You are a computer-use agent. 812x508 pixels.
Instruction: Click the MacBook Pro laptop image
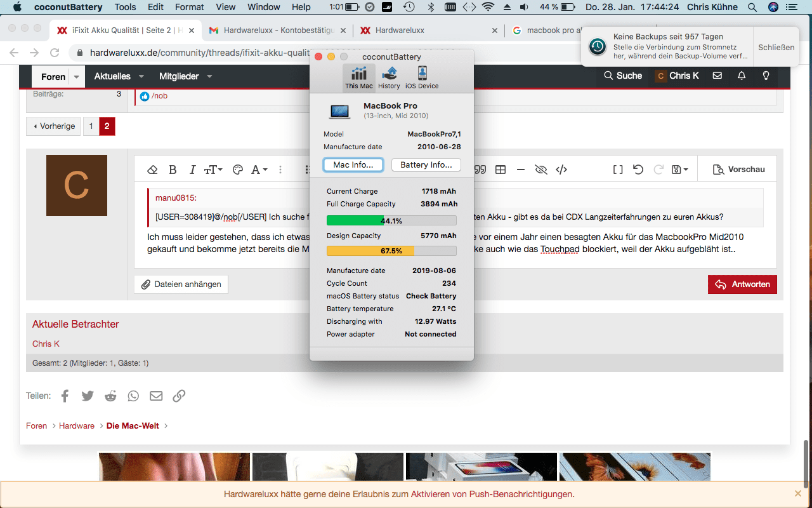pyautogui.click(x=340, y=111)
